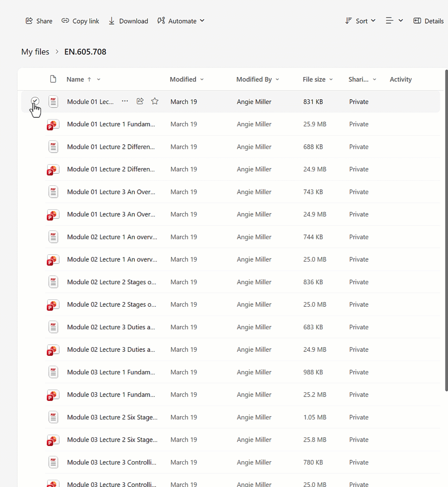Open the Modified column dropdown
Viewport: 448px width, 487px height.
202,79
